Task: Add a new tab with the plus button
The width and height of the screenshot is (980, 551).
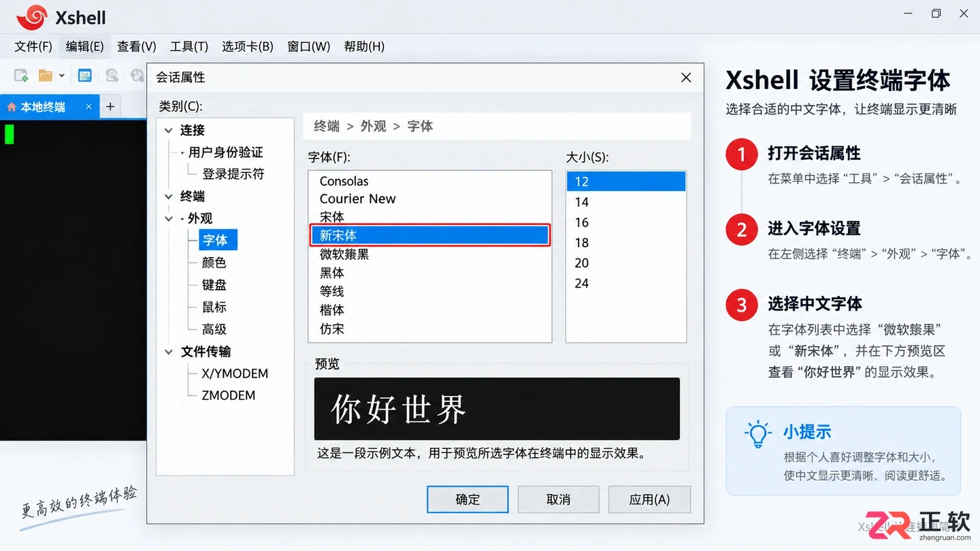Action: (x=110, y=107)
